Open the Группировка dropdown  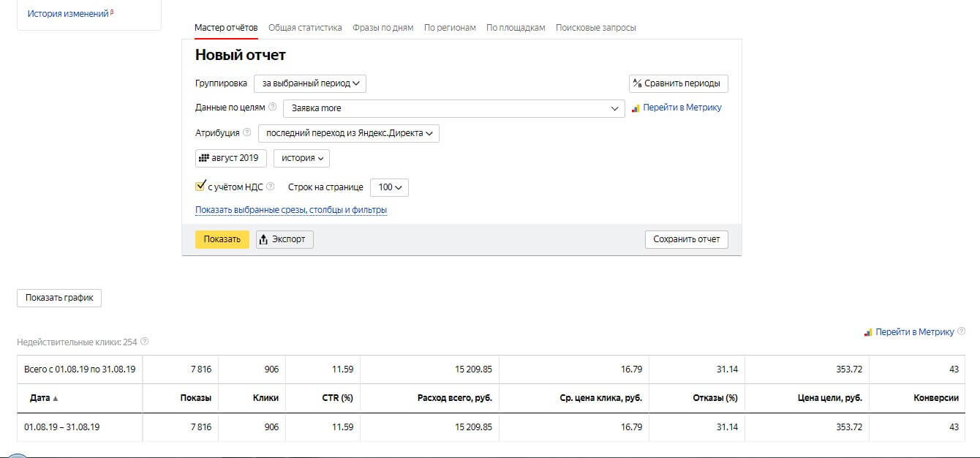[x=310, y=83]
